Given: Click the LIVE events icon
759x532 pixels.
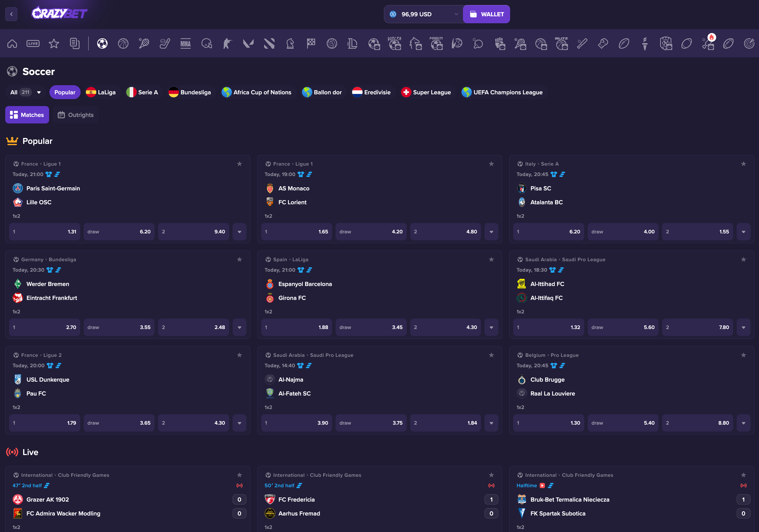Looking at the screenshot, I should tap(33, 44).
